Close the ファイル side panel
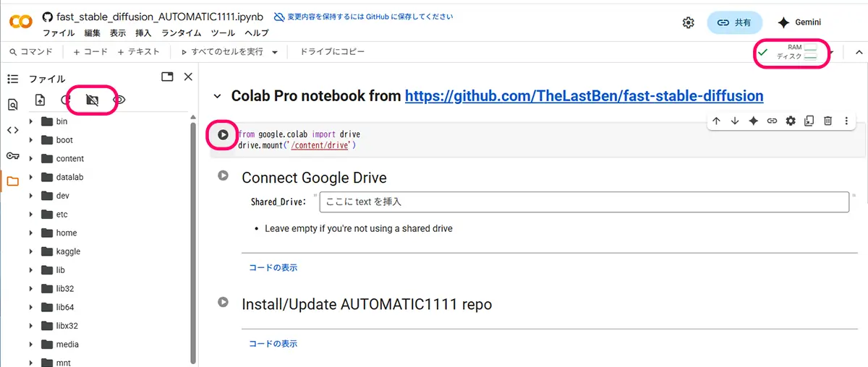Screen dimensions: 868x367 tap(188, 77)
